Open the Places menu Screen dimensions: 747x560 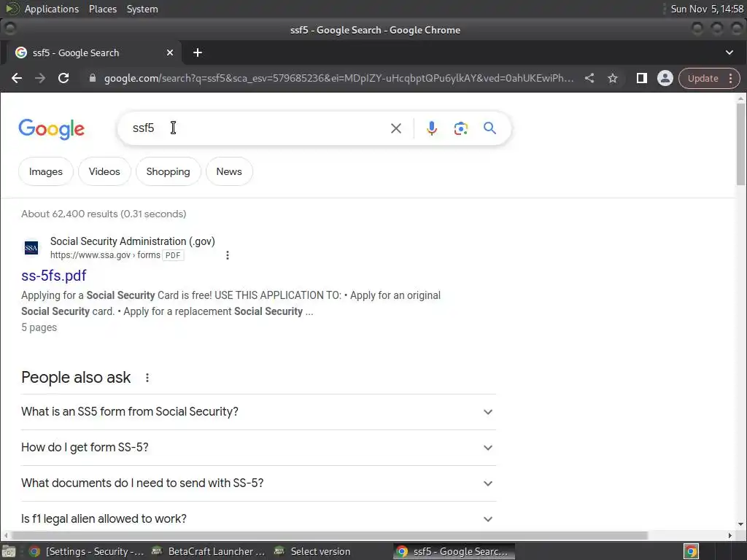[x=103, y=9]
